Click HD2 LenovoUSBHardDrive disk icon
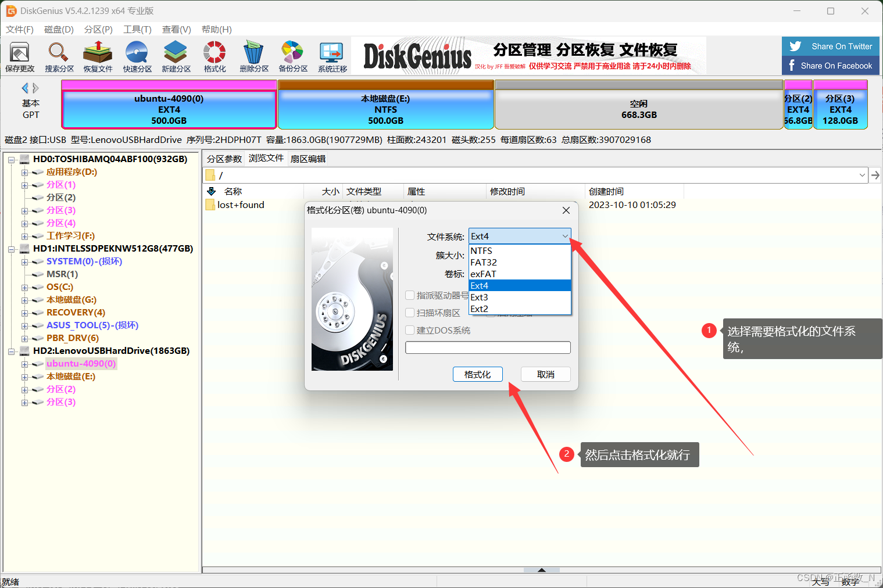The height and width of the screenshot is (588, 883). tap(25, 350)
